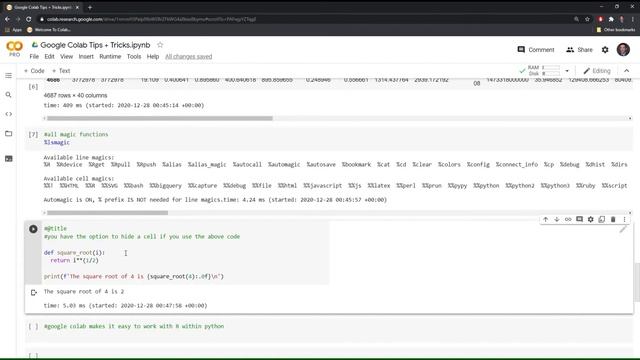640x360 pixels.
Task: Open the View menu
Action: (x=67, y=57)
